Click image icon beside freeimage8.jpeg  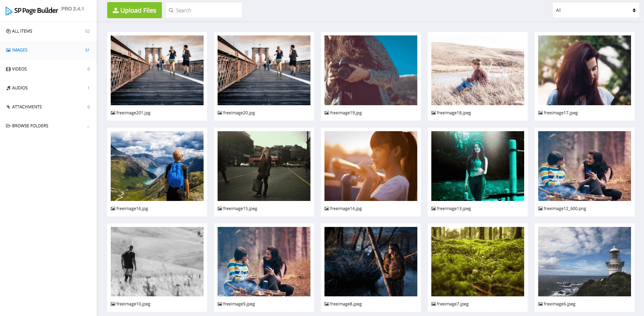coord(327,304)
